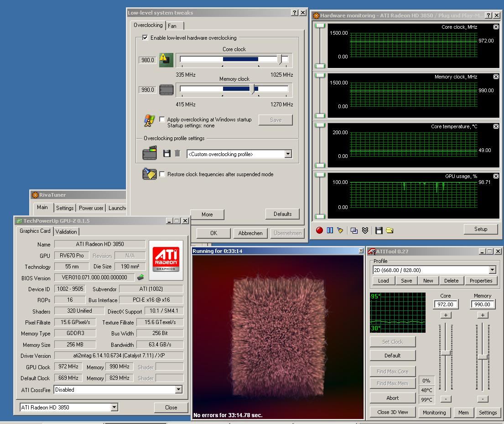Viewport: 504px width, 424px height.
Task: Decrease ATITool Memory clock with the minus button
Action: tap(483, 399)
